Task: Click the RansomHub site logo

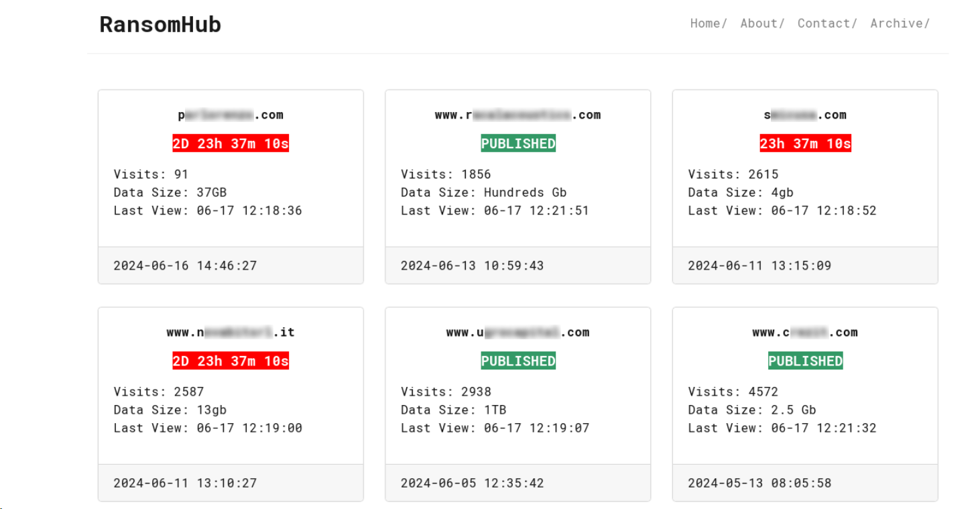Action: point(160,24)
